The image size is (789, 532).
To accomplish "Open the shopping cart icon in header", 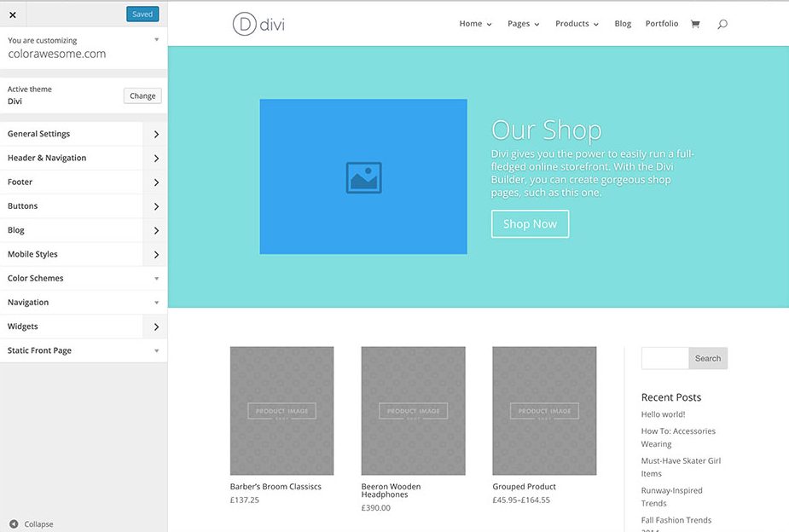I will pos(695,24).
